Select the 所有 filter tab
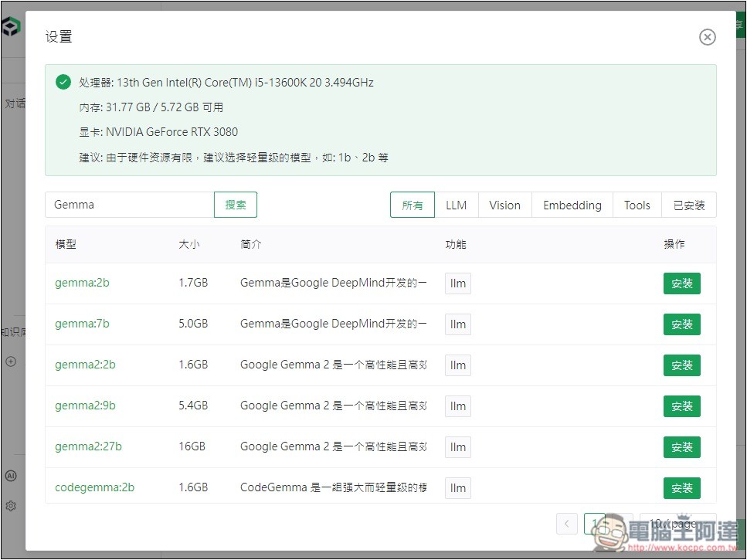The width and height of the screenshot is (747, 560). pos(412,205)
